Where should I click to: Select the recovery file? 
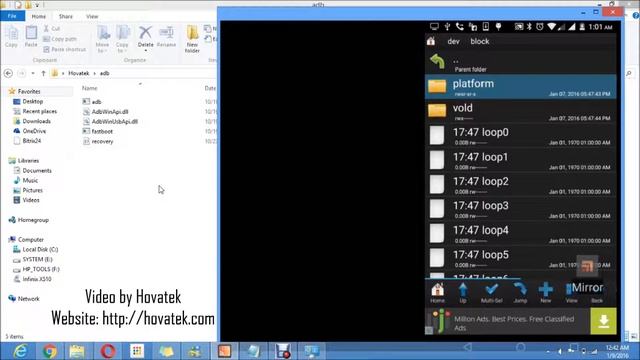point(98,141)
